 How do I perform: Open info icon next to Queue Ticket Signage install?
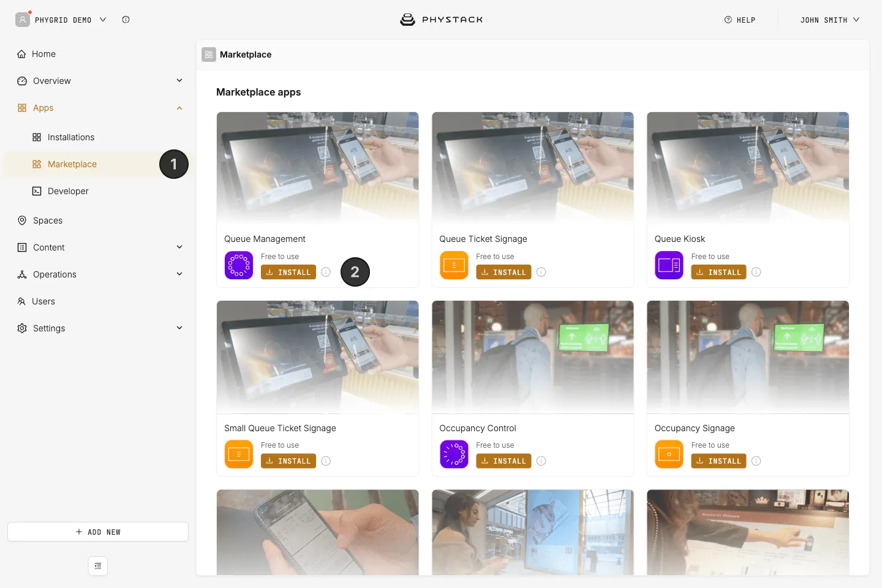[x=541, y=272]
